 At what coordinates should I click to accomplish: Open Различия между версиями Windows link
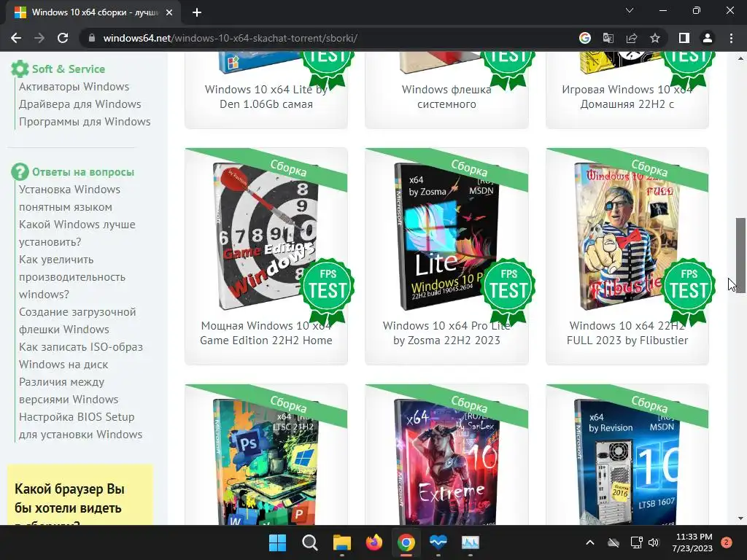pos(69,391)
